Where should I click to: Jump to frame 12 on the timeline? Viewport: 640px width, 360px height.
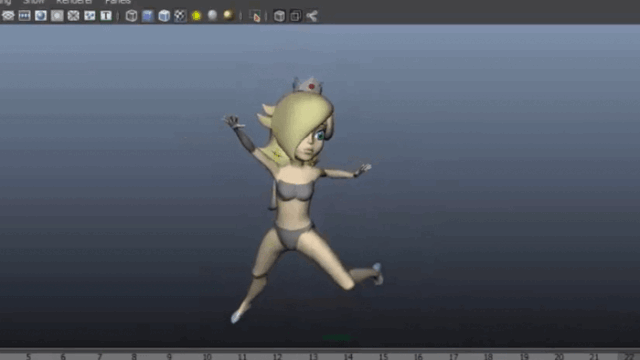pyautogui.click(x=277, y=356)
